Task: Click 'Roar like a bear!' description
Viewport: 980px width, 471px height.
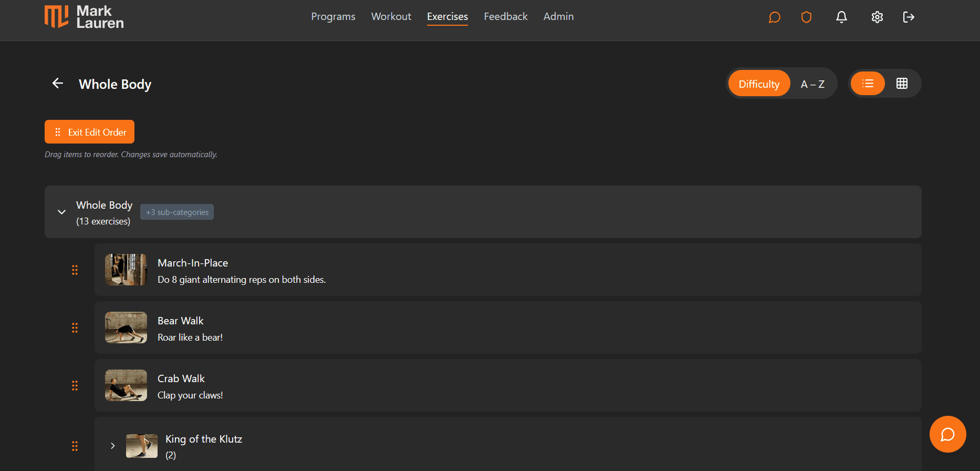Action: (190, 337)
